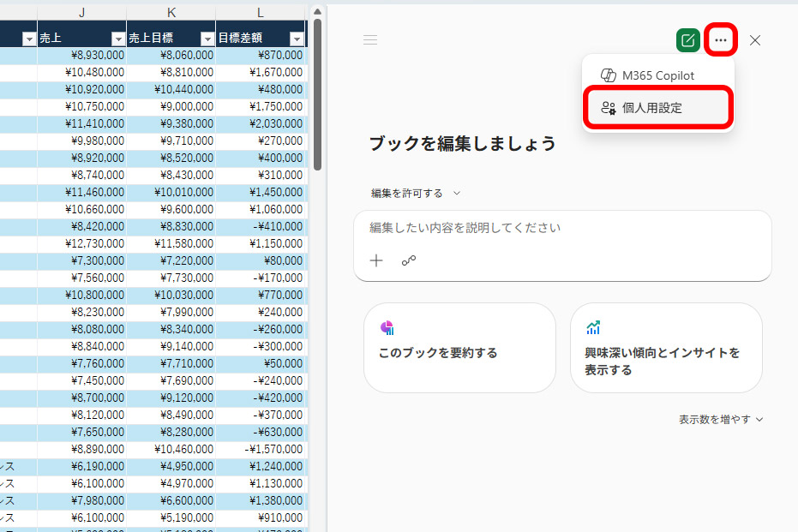Viewport: 798px width, 532px height.
Task: Expand the 編集を許可する dropdown
Action: click(x=415, y=194)
